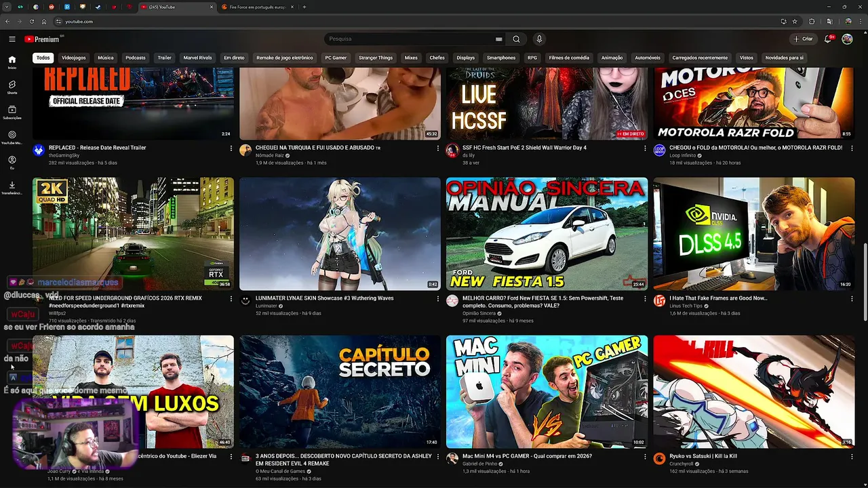Click the YouTube Premium logo

point(42,39)
